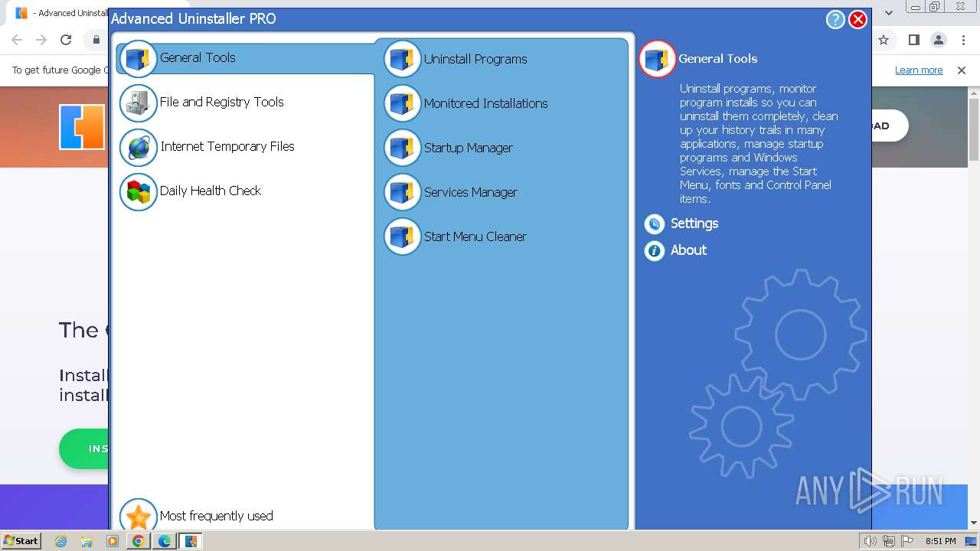
Task: Click Chrome forward navigation arrow
Action: [41, 40]
